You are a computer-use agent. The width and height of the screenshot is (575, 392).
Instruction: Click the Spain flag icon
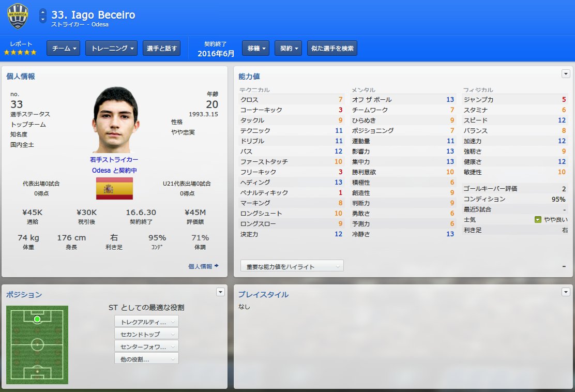tap(114, 188)
